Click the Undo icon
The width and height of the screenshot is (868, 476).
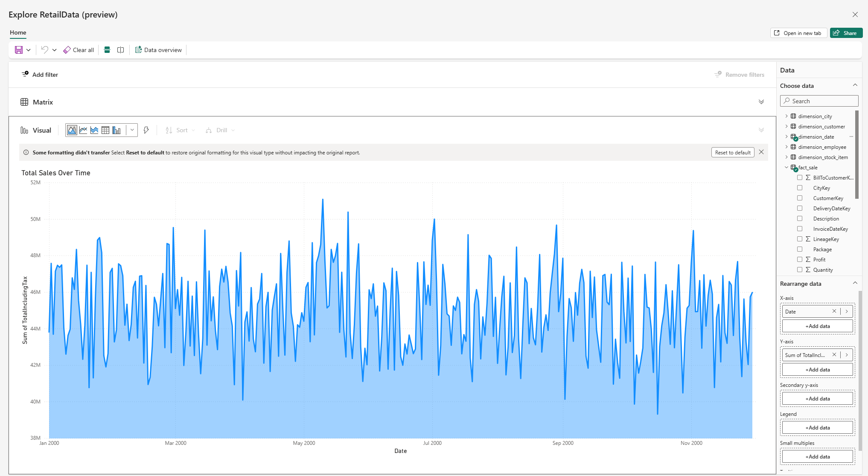[x=45, y=49]
